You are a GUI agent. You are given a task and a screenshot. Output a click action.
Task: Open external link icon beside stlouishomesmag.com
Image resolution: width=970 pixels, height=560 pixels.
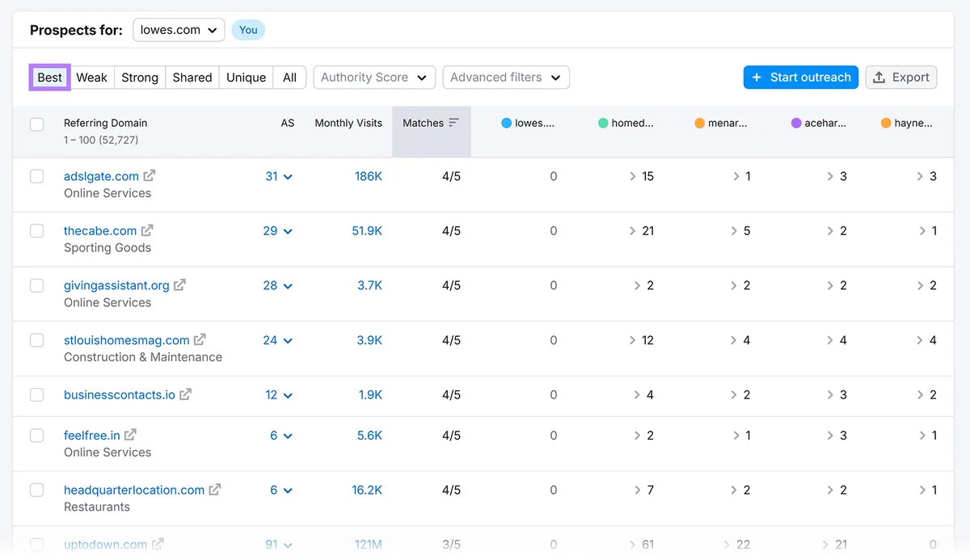200,339
